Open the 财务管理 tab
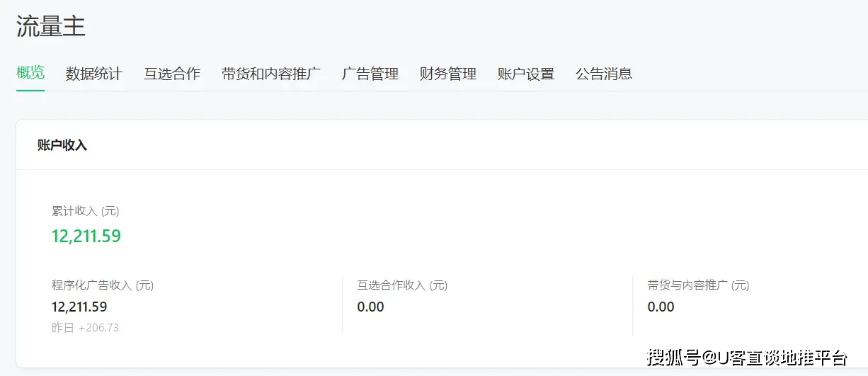This screenshot has height=376, width=868. tap(448, 74)
